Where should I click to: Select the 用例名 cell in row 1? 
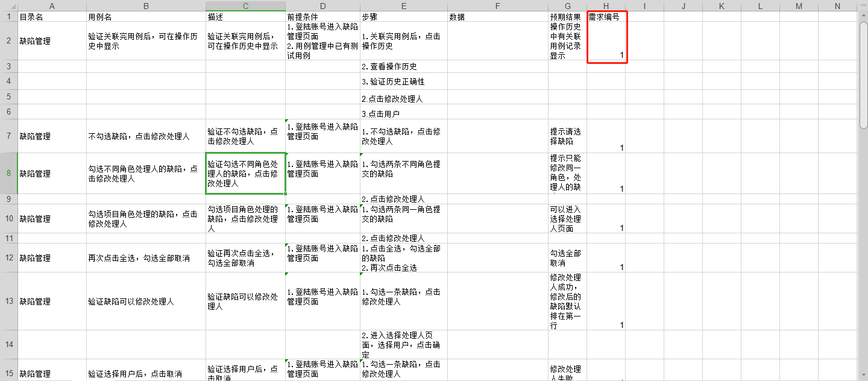pos(146,17)
